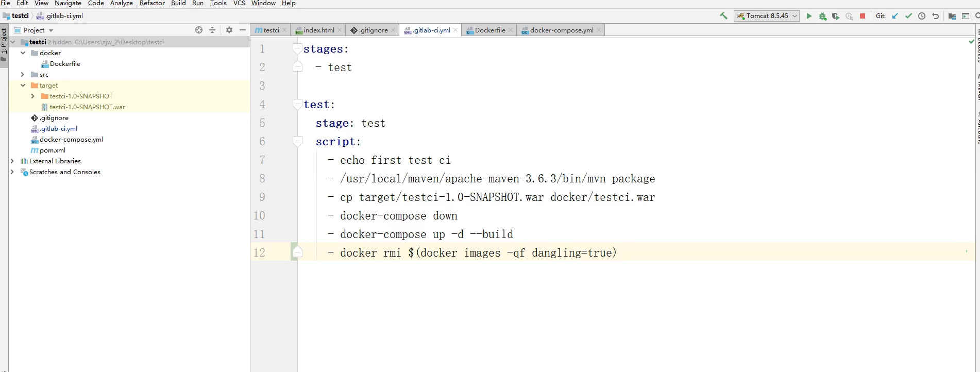The image size is (980, 372).
Task: Close the Dockerfile editor tab
Action: point(511,30)
